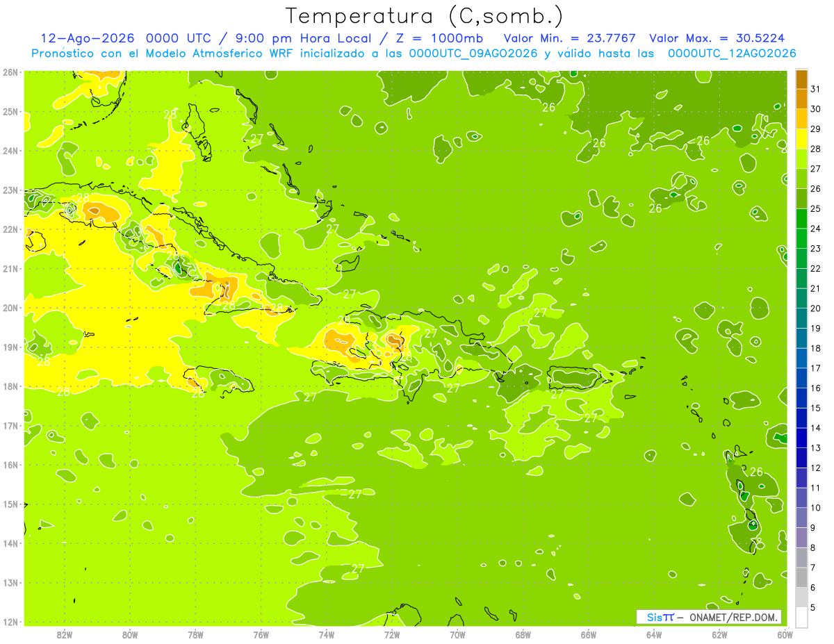Click the blue 'Sis' logo text
This screenshot has height=644, width=834.
pyautogui.click(x=653, y=617)
